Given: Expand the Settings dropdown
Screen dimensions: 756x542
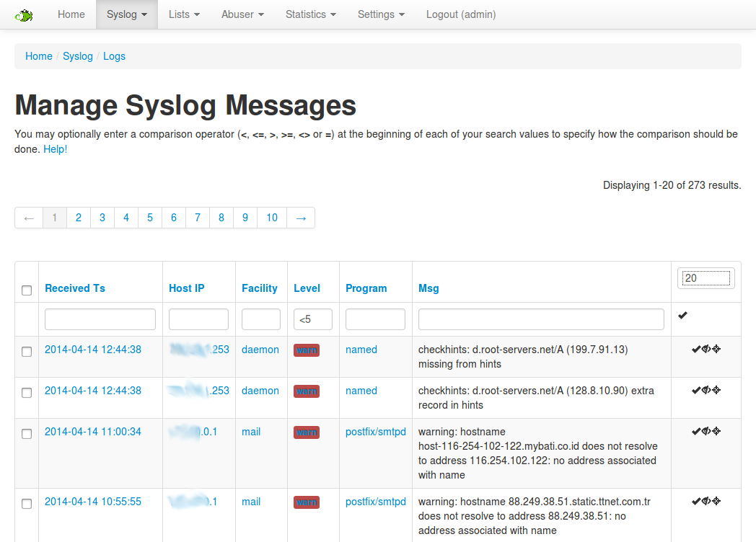Looking at the screenshot, I should (381, 14).
